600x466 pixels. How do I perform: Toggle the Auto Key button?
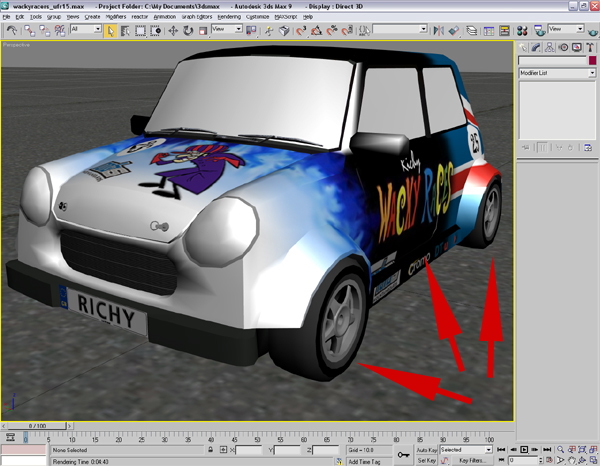point(426,450)
